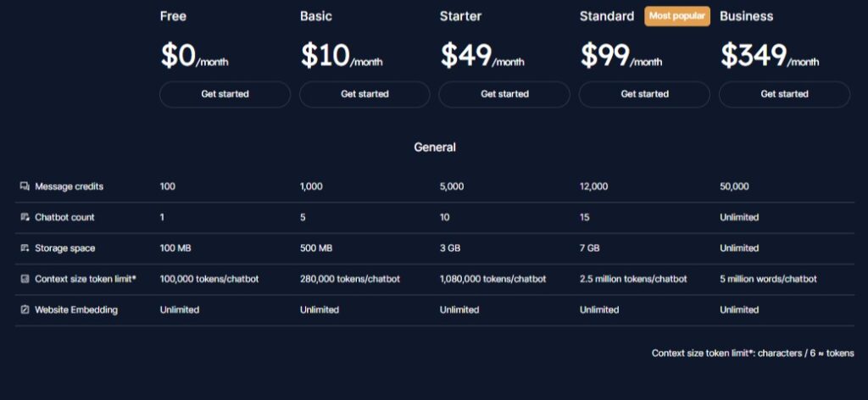Click the Standard plan title
This screenshot has width=868, height=400.
[x=606, y=16]
